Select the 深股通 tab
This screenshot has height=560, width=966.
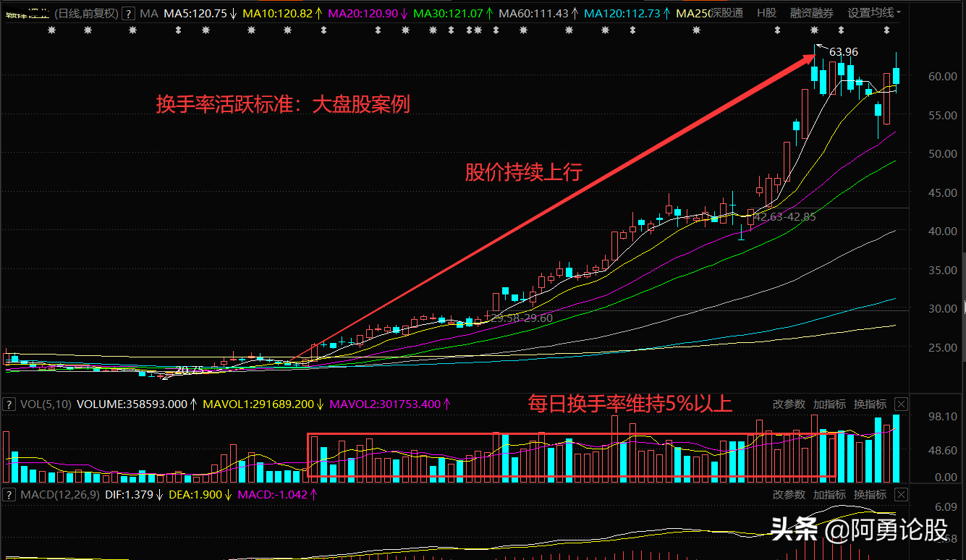[x=726, y=13]
